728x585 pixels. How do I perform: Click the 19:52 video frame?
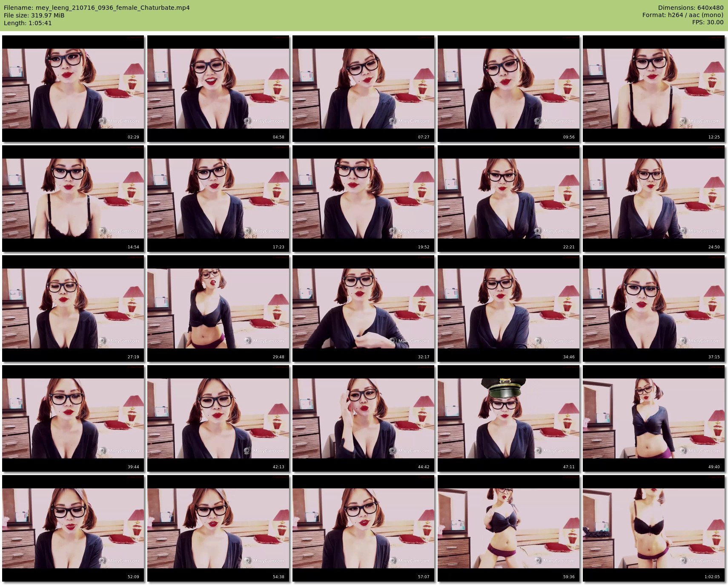point(363,198)
